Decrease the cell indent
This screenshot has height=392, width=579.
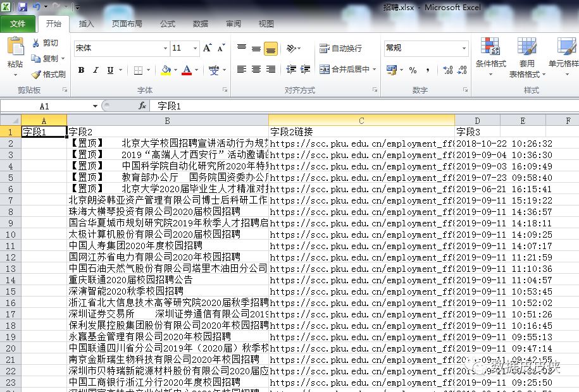(291, 70)
